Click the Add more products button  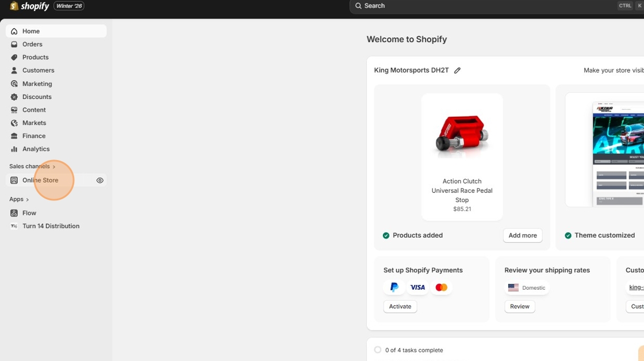[x=523, y=235]
